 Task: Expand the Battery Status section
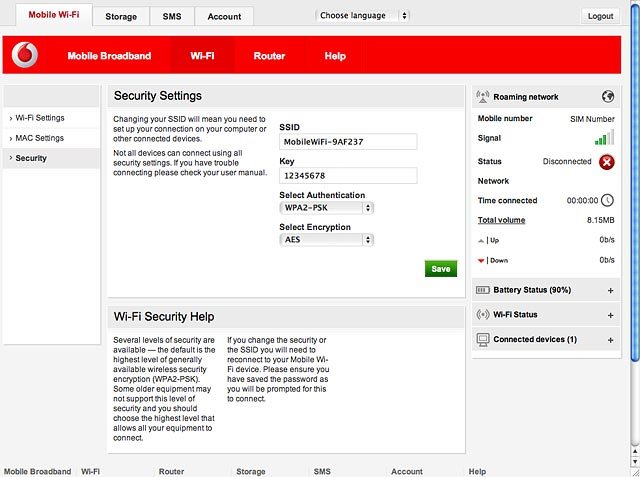[x=611, y=291]
